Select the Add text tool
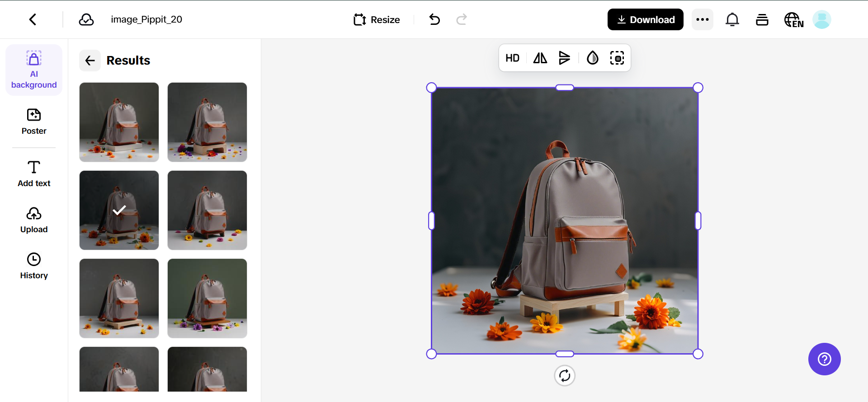868x402 pixels. 34,174
